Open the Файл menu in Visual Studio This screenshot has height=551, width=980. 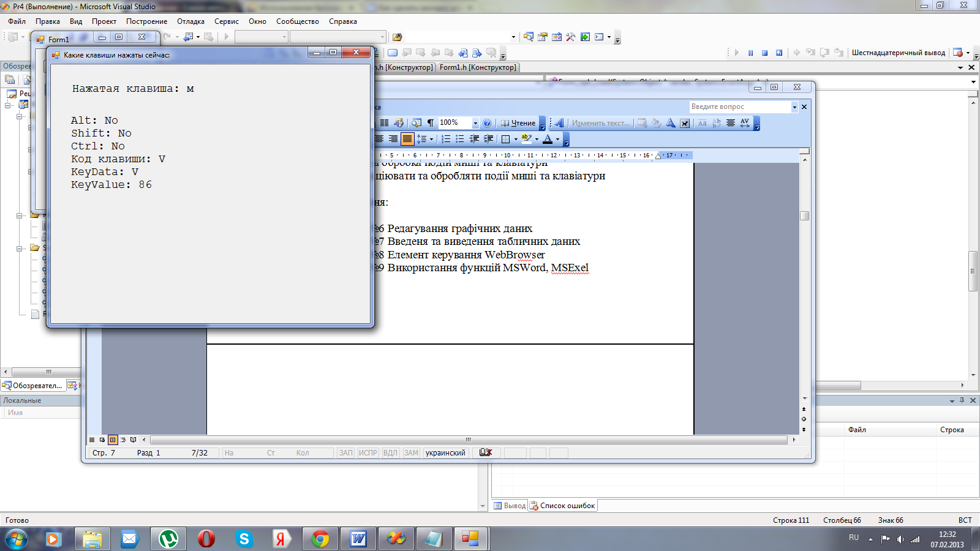click(17, 21)
